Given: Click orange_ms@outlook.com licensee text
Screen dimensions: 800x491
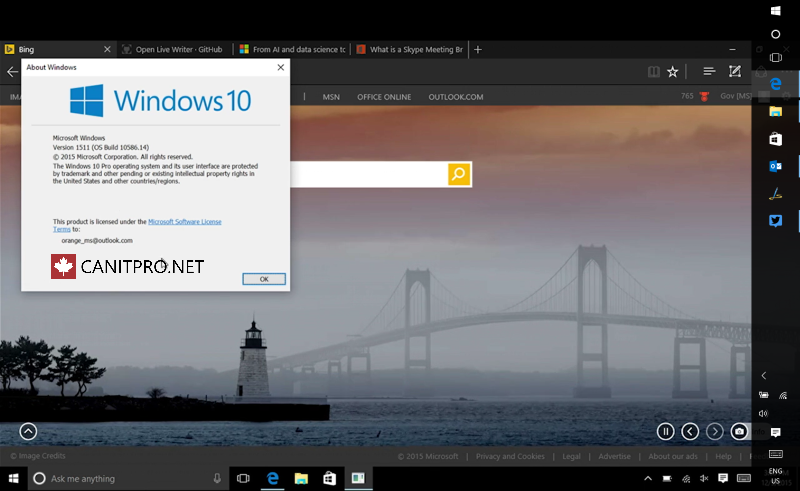Looking at the screenshot, I should [x=97, y=240].
